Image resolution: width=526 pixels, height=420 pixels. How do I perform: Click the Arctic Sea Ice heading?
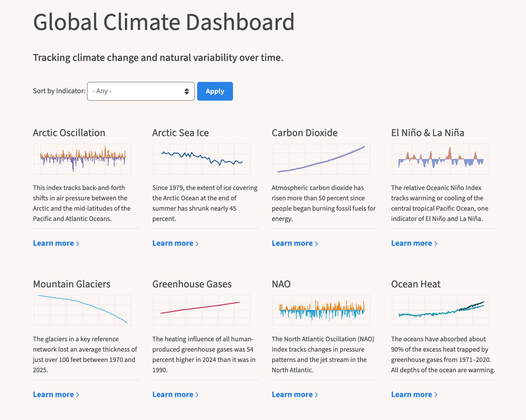coord(180,133)
